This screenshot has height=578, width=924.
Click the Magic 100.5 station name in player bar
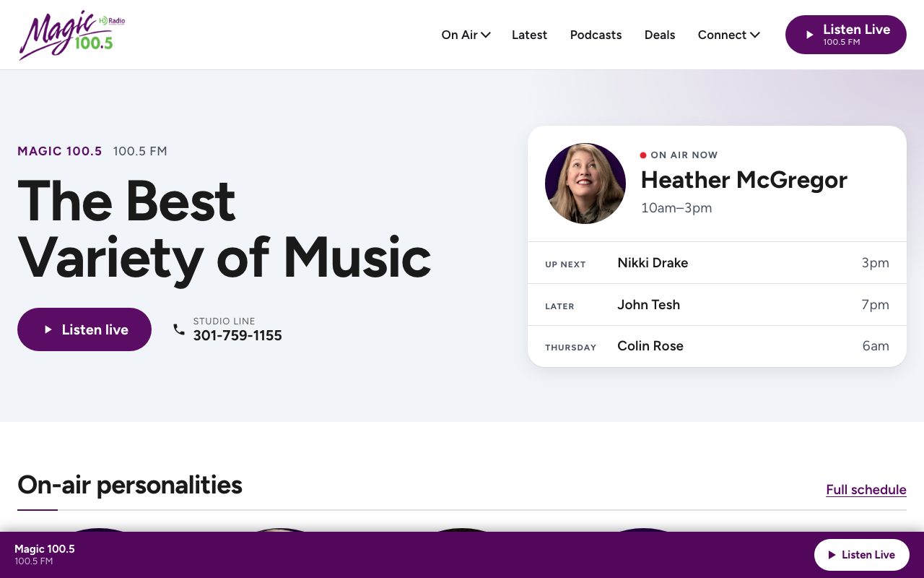45,549
